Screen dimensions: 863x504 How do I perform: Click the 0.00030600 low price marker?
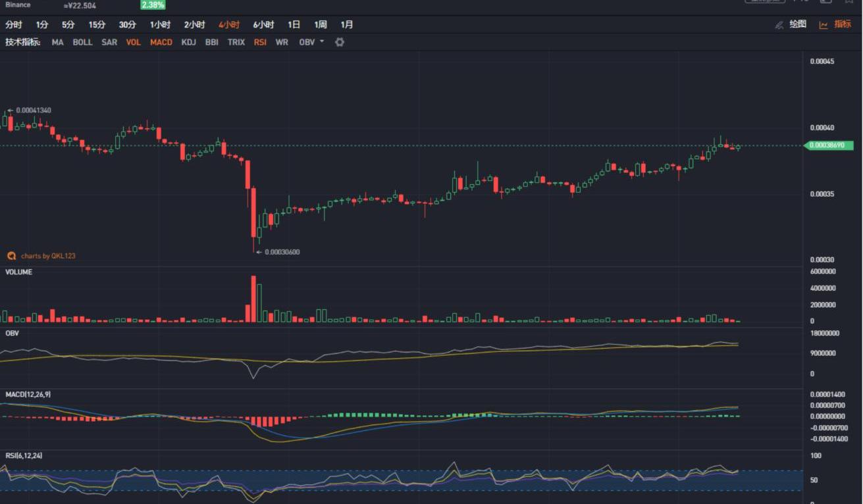(x=282, y=252)
